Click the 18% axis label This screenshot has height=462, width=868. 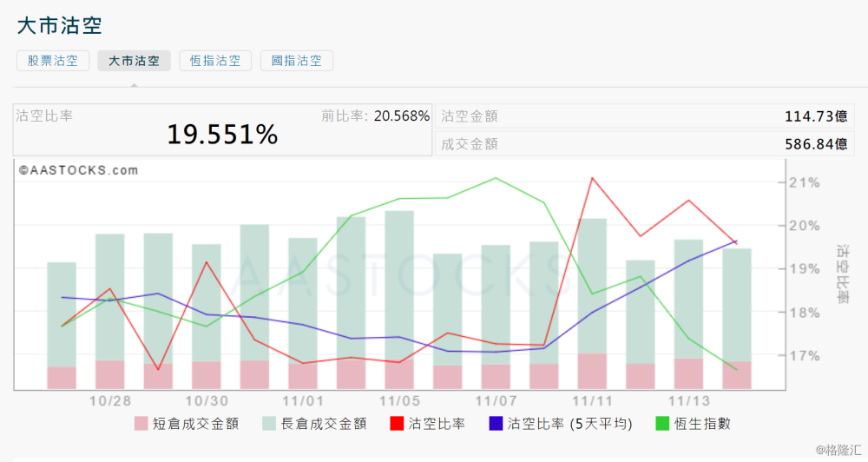[805, 313]
